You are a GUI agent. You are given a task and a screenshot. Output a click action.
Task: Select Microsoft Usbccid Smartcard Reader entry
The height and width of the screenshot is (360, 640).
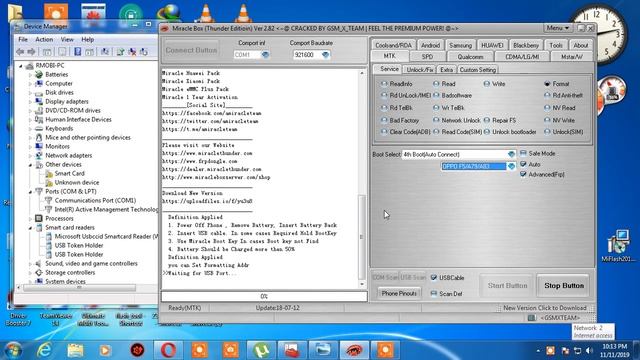106,236
